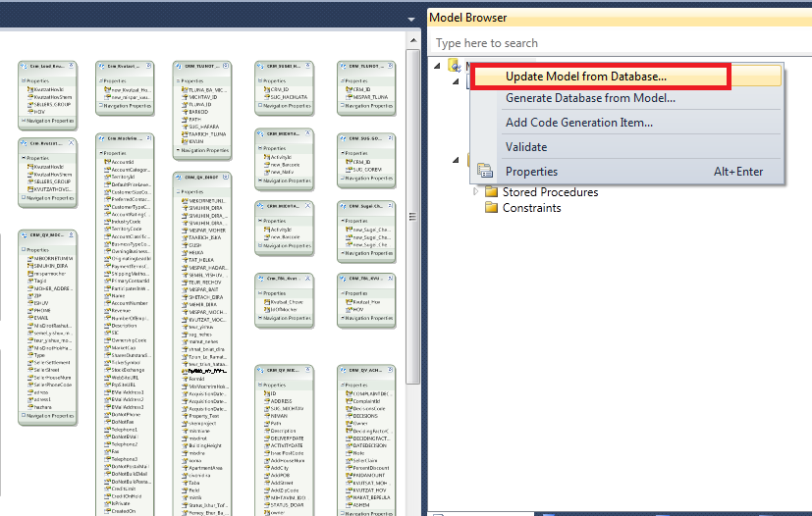Click the entity icon on CRM_QV_ACH header

click(343, 370)
